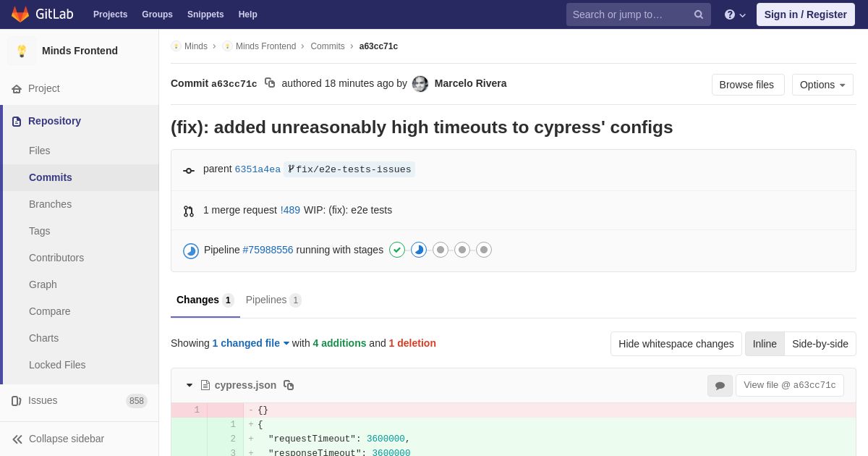Open Repository in the sidebar
The width and height of the screenshot is (868, 456).
pos(80,121)
